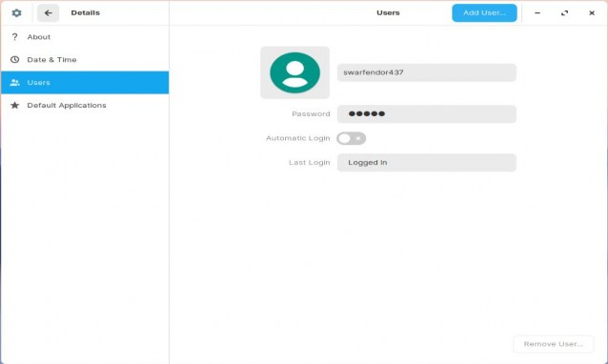The image size is (608, 364).
Task: Change the teal user avatar picture
Action: pos(294,72)
